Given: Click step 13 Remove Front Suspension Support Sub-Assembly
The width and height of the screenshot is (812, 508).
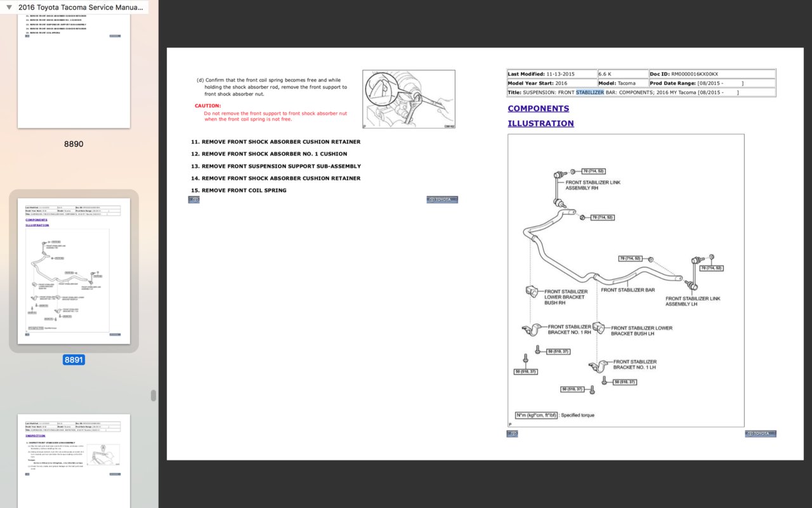Looking at the screenshot, I should (x=276, y=166).
